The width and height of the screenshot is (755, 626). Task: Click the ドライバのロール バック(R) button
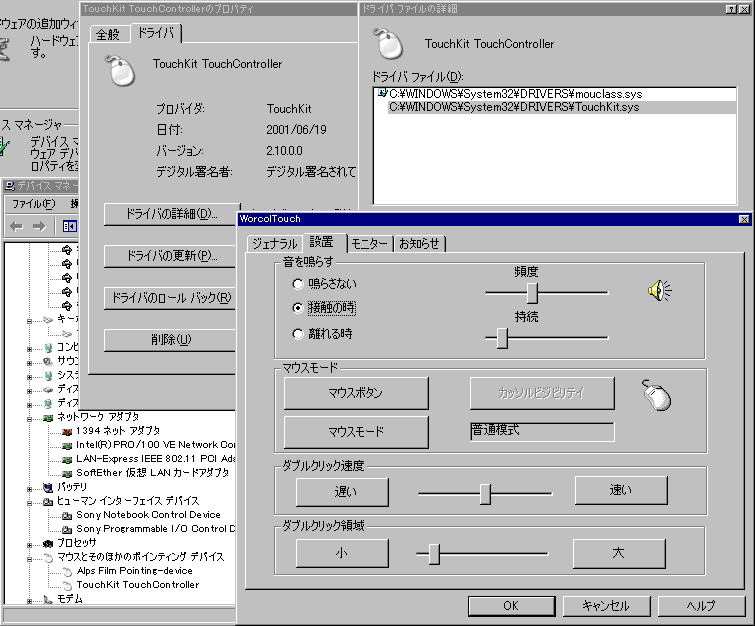pos(171,298)
